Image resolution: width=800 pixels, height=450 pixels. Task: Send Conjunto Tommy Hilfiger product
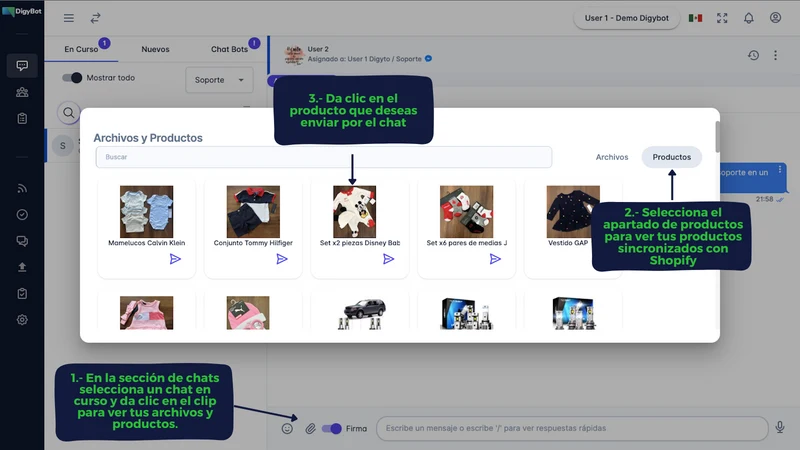[x=282, y=259]
